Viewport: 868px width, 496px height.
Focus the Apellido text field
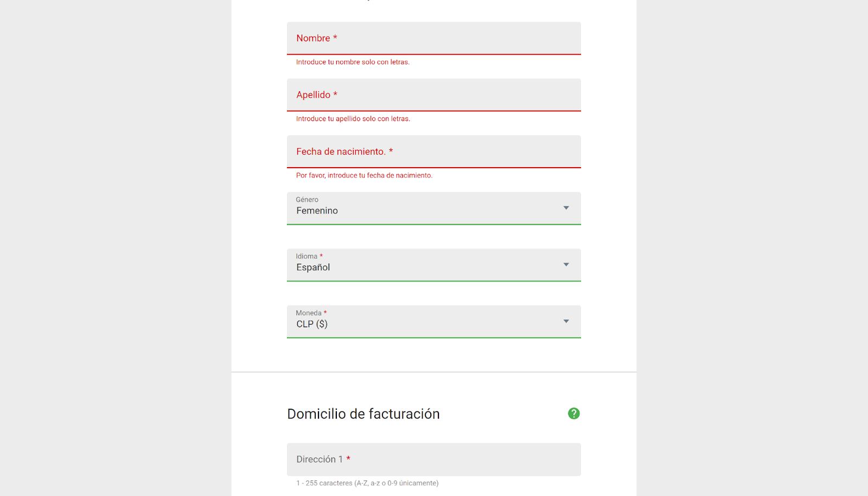[433, 95]
